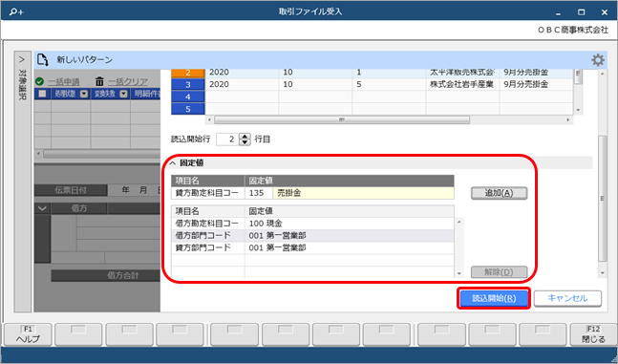Click down arrow of preview vertical scrollbar
The height and width of the screenshot is (364, 618).
tap(578, 110)
